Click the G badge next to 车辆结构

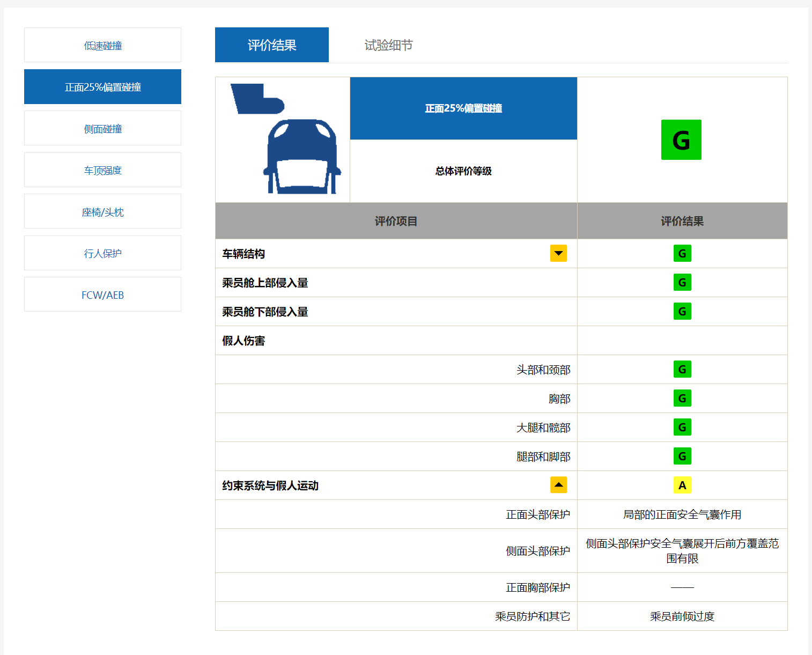(682, 253)
